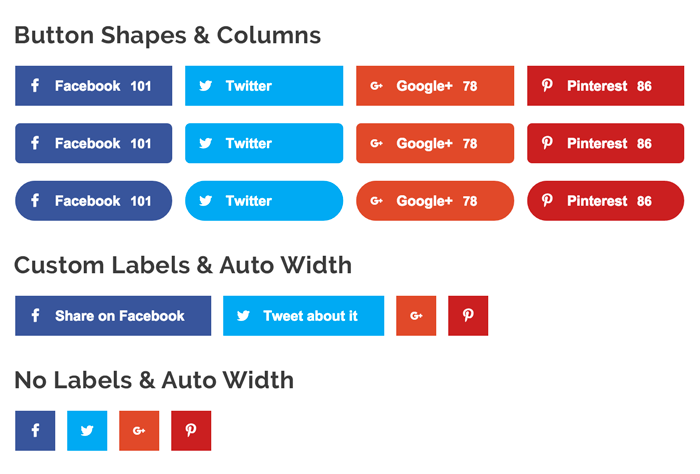Click the rounded-corner Google+ 78 button
The image size is (700, 474).
(435, 143)
